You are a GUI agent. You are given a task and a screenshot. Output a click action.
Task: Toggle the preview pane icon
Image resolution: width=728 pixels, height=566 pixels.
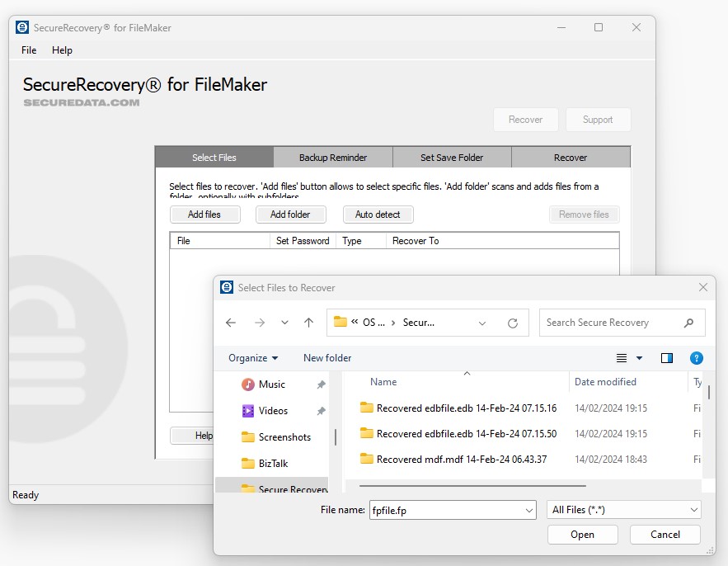(667, 358)
